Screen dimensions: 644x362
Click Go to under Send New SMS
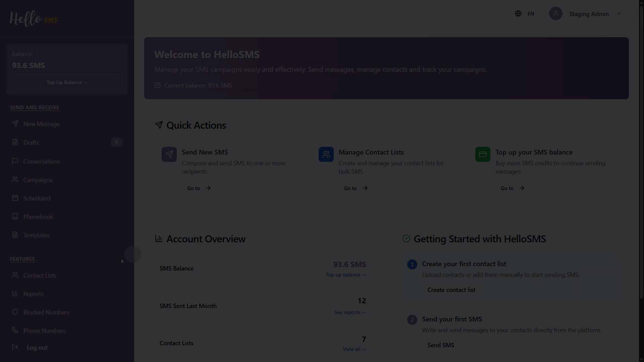[199, 188]
